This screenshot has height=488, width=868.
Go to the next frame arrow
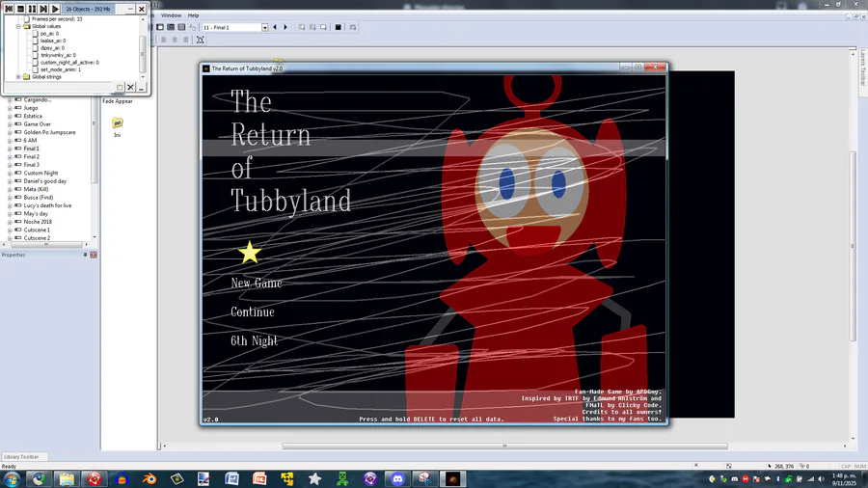coord(285,27)
